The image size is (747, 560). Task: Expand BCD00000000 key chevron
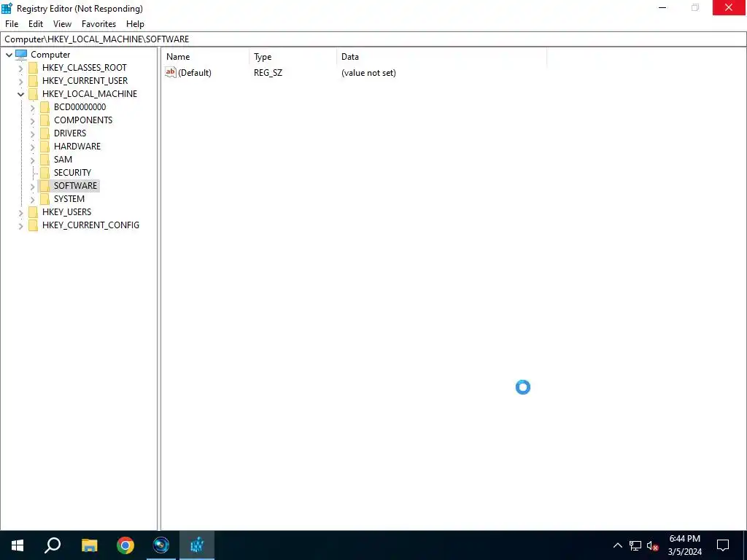(32, 108)
